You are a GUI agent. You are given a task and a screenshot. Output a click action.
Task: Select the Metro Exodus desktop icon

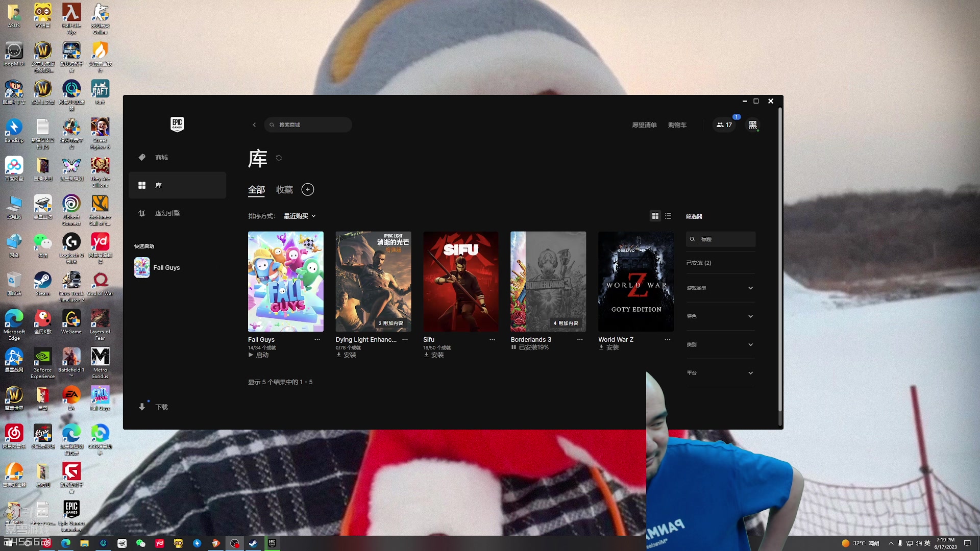(x=100, y=363)
